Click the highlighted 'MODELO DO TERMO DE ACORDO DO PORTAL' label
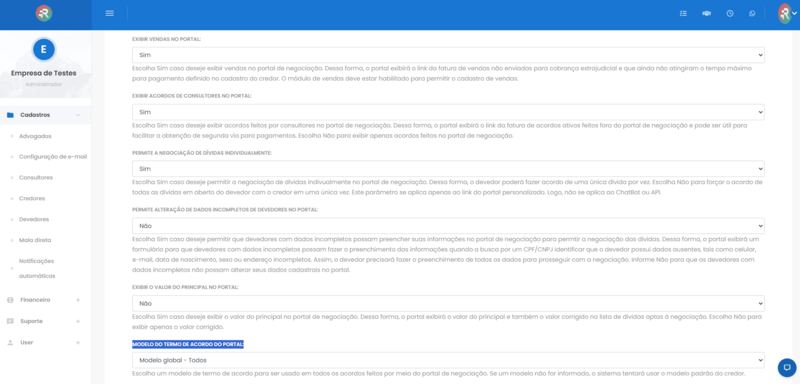The width and height of the screenshot is (800, 384). [188, 345]
